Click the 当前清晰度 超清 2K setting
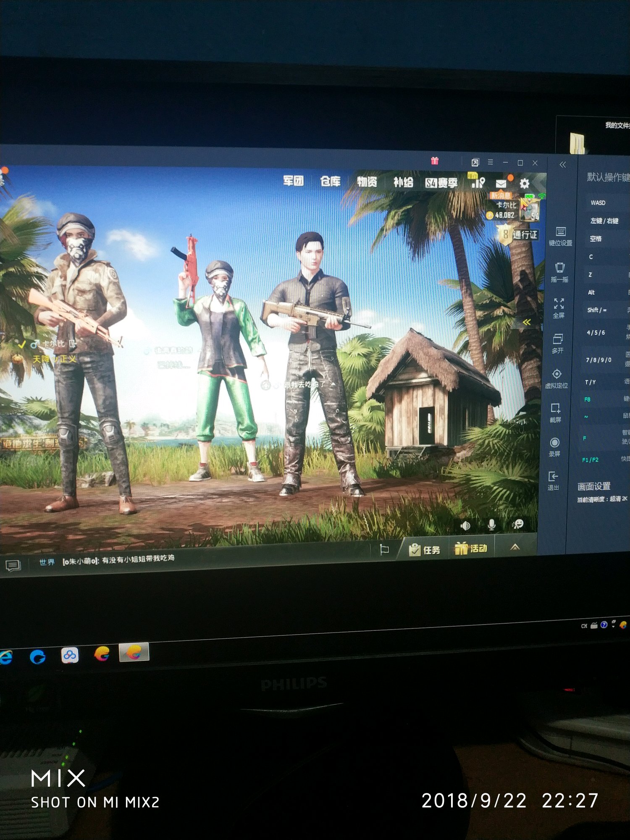 (602, 499)
